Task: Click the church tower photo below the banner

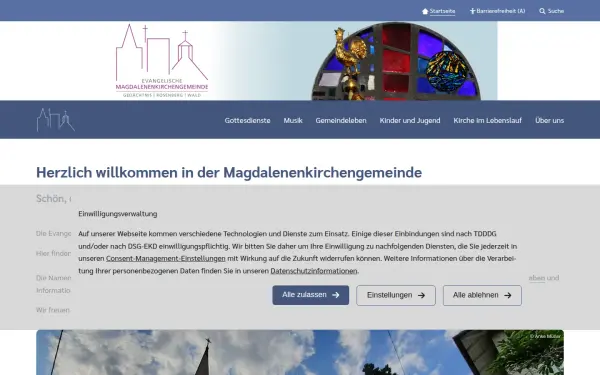Action: [x=300, y=352]
